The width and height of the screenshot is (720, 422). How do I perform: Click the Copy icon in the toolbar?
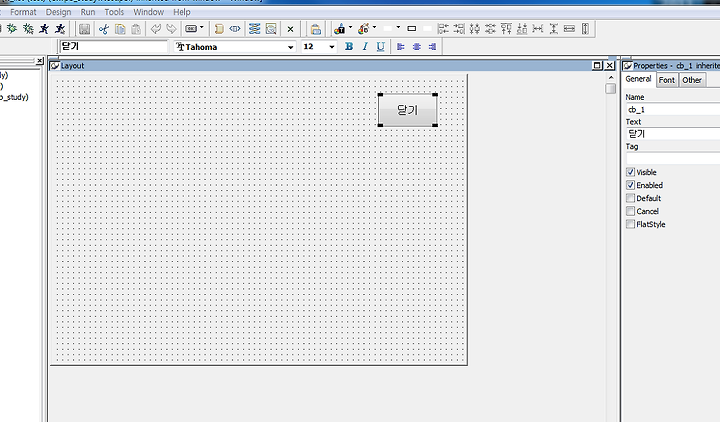[120, 29]
